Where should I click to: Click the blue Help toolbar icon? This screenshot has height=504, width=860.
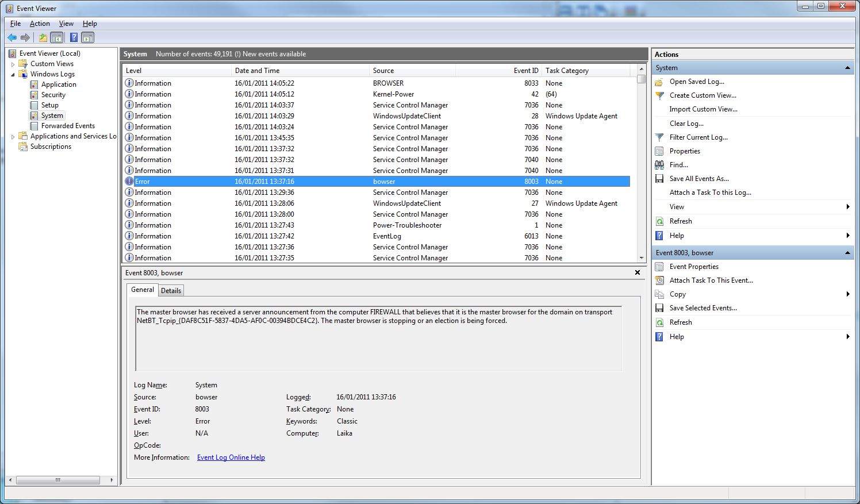tap(74, 38)
